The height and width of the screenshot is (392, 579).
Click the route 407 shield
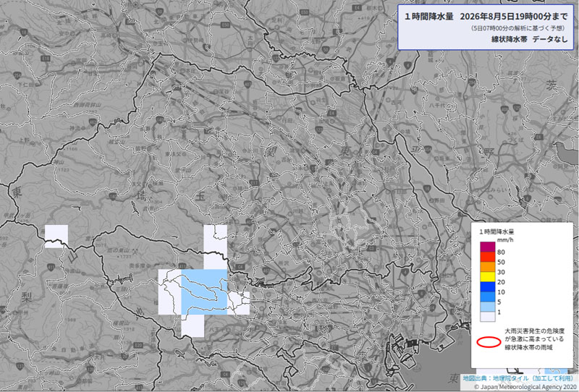248,85
